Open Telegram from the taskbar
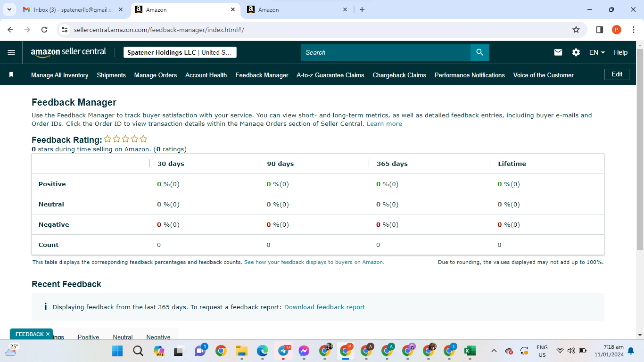The height and width of the screenshot is (362, 644). point(284,351)
